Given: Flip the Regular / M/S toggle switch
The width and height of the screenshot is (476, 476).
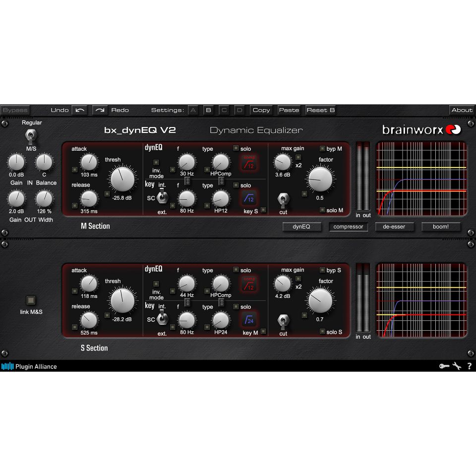Looking at the screenshot, I should [31, 137].
